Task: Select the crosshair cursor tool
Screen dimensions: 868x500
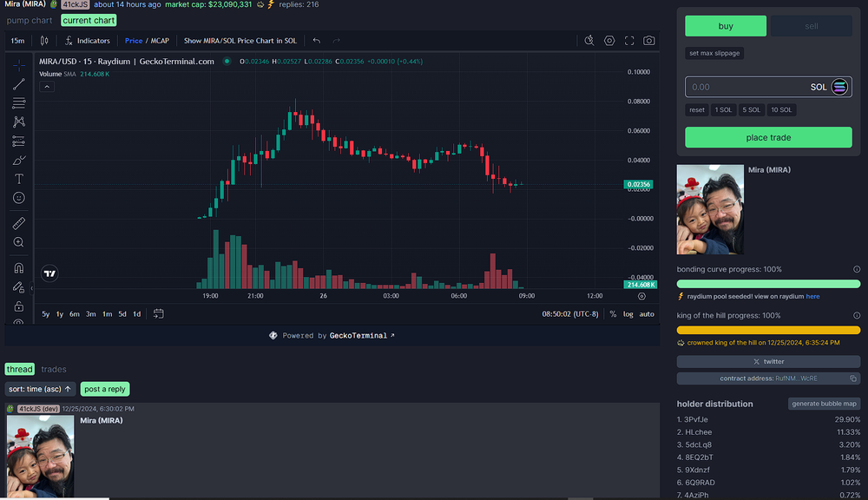Action: (19, 66)
